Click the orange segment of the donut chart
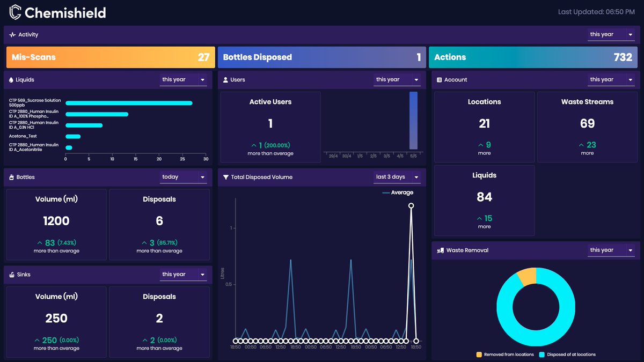Screen dimensions: 644x362 pos(527,277)
